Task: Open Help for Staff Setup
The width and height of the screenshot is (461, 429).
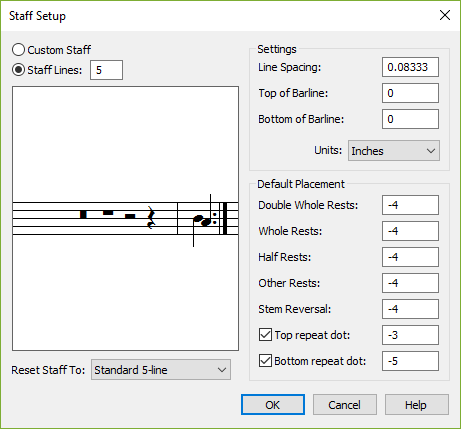Action: coord(417,405)
